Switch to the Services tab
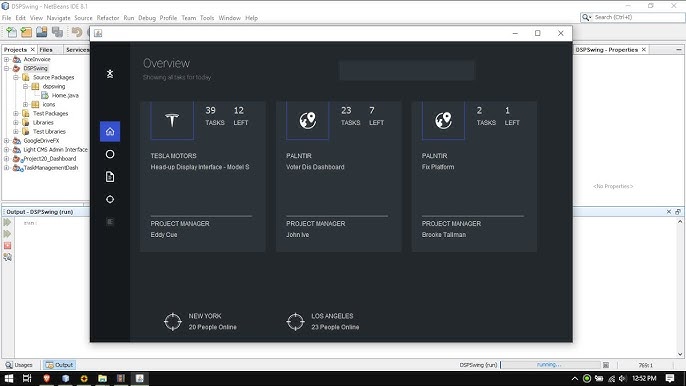 tap(77, 50)
